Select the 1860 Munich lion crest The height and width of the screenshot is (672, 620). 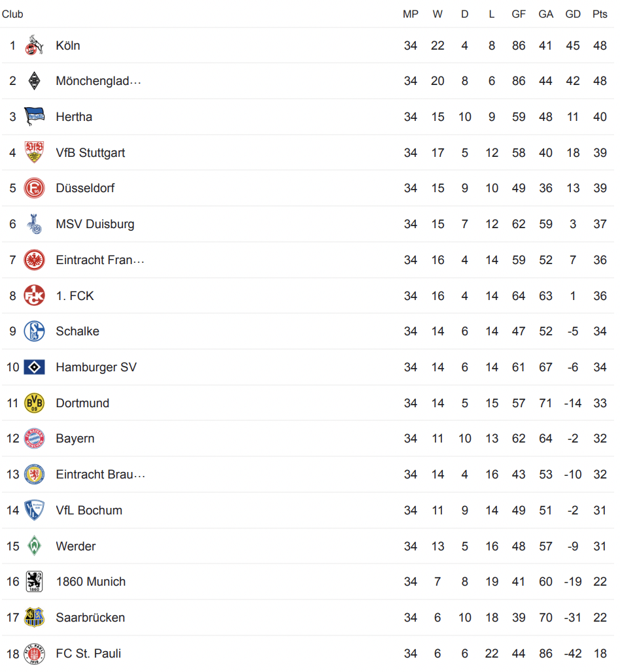point(34,582)
